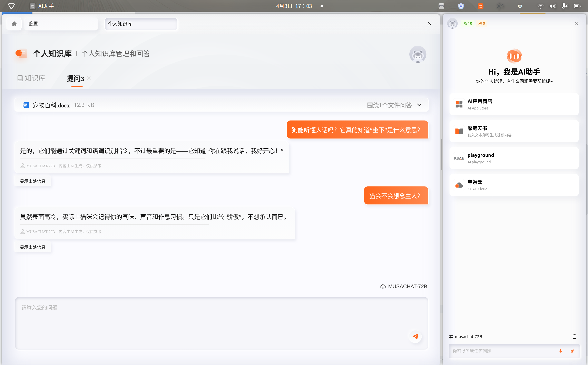Open the 夸娥云 KUAE Cloud app
Screen dimensions: 588x365
click(459, 185)
